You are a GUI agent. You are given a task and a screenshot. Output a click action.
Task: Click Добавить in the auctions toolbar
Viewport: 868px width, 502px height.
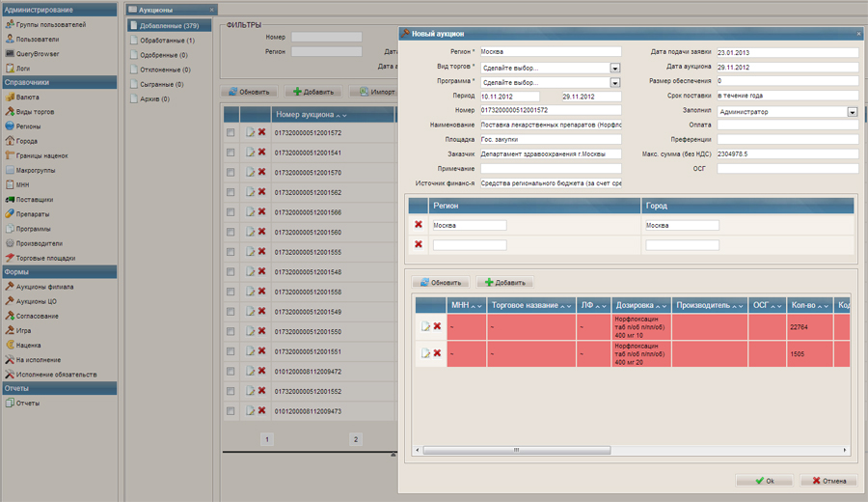pyautogui.click(x=313, y=92)
